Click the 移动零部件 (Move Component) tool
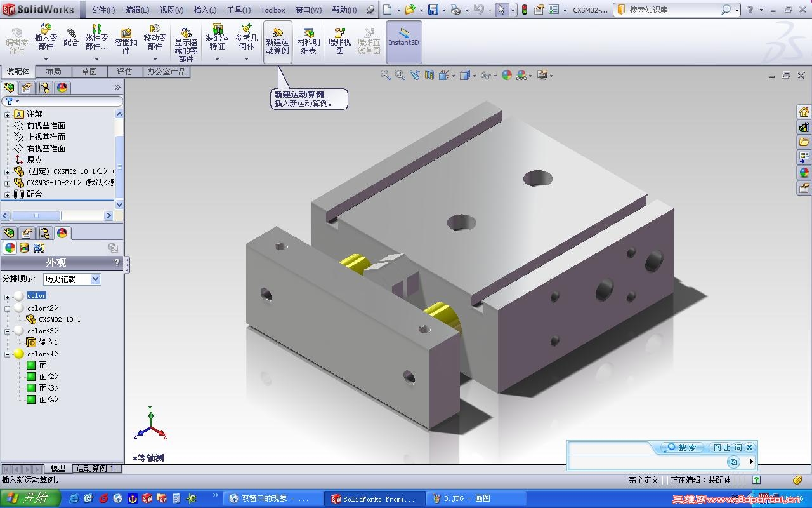Screen dimensions: 812x508 [155, 37]
